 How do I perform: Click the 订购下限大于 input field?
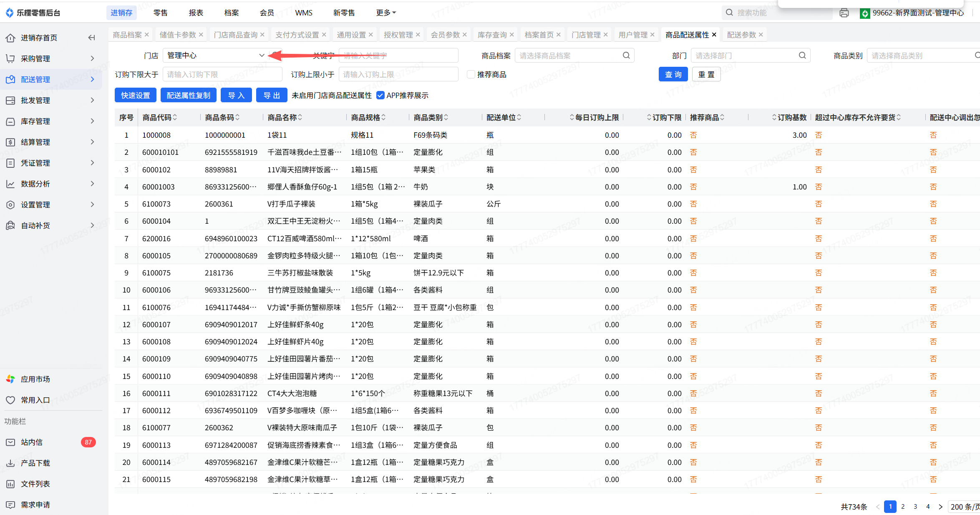[x=222, y=74]
